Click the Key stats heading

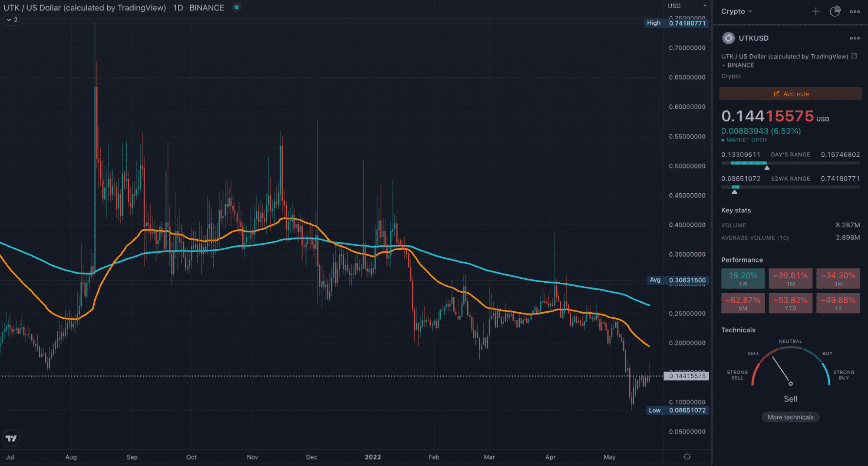point(736,210)
